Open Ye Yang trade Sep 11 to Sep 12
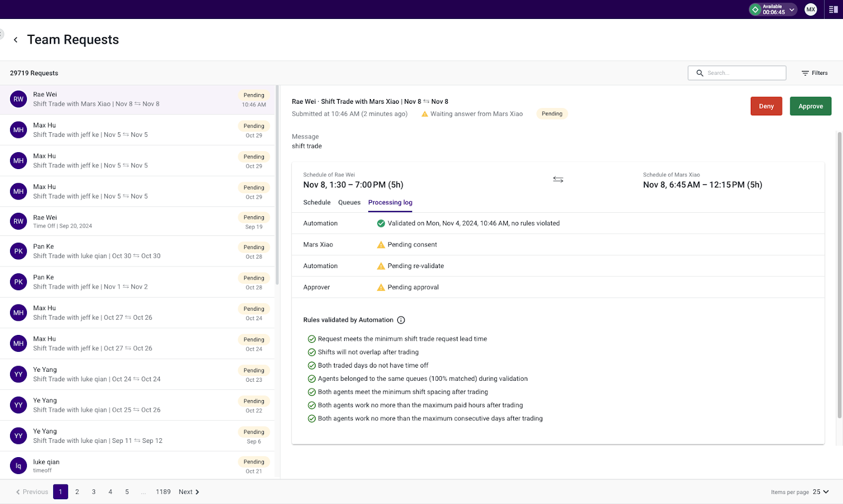Viewport: 843px width, 504px height. click(137, 436)
